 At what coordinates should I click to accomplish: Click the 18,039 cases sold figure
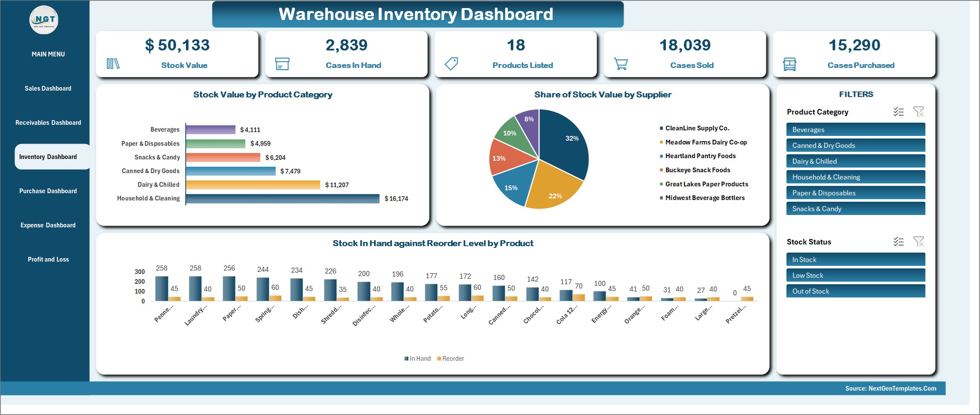(685, 45)
